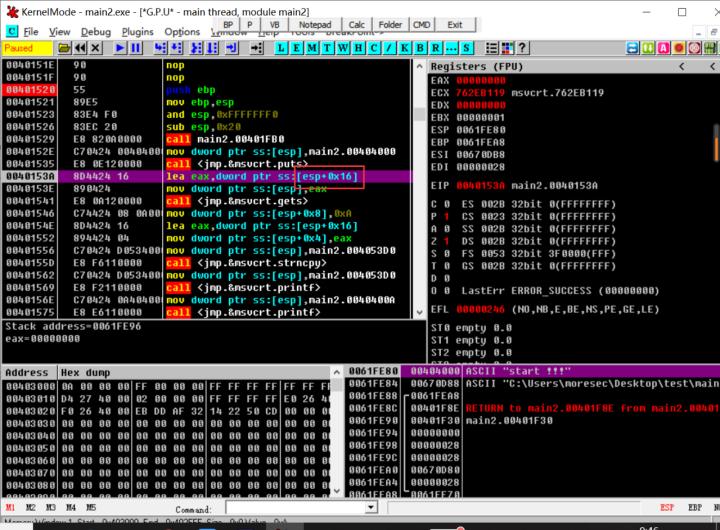720x530 pixels.
Task: Toggle the P flag bit value
Action: point(447,215)
